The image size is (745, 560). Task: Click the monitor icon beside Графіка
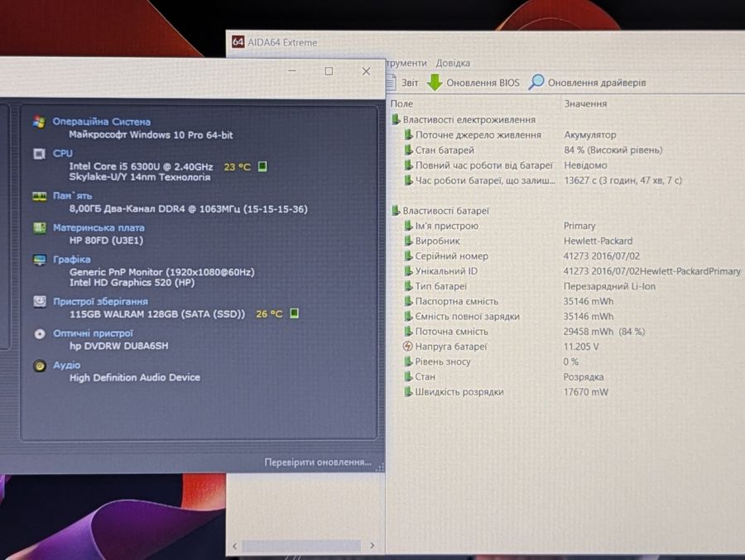click(x=40, y=260)
